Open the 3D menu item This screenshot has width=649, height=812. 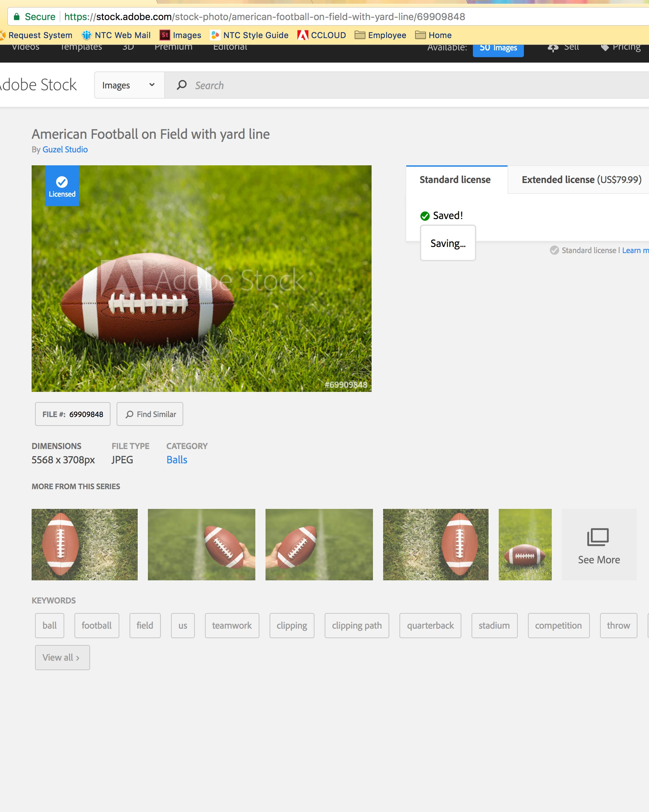(x=128, y=47)
